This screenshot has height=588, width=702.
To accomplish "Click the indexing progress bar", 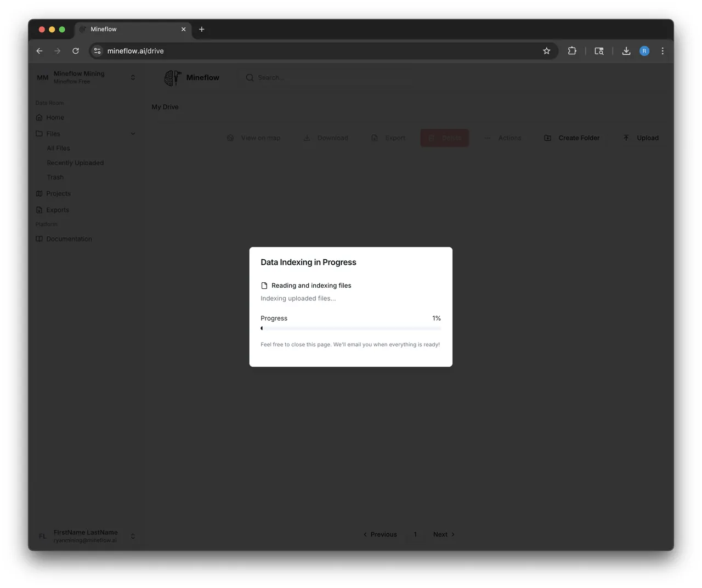I will (x=350, y=328).
